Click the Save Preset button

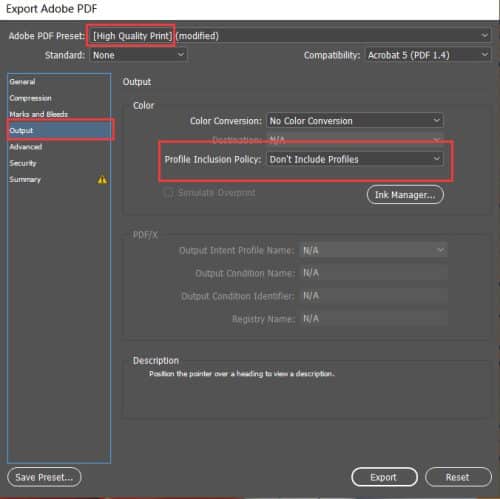pyautogui.click(x=44, y=477)
